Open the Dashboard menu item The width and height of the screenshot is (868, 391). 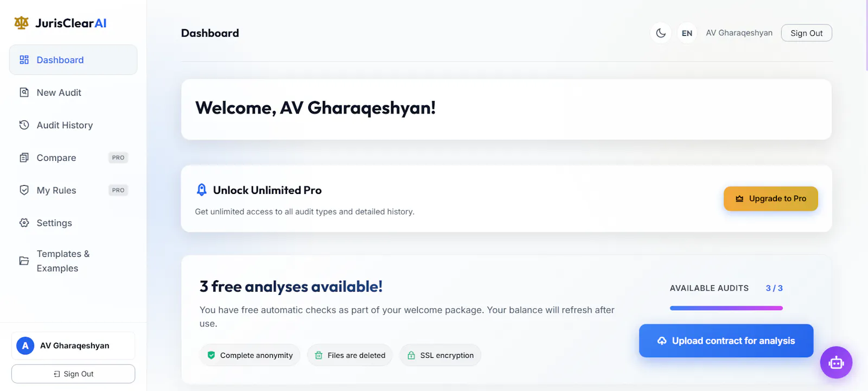[73, 60]
